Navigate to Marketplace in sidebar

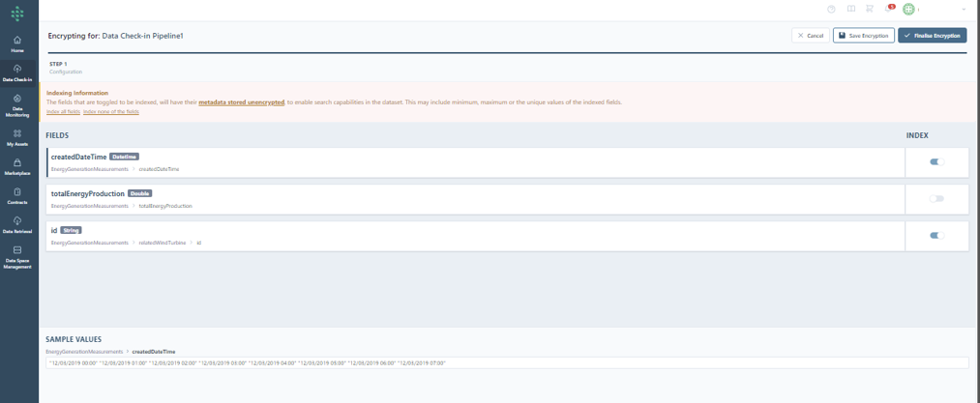[x=18, y=166]
